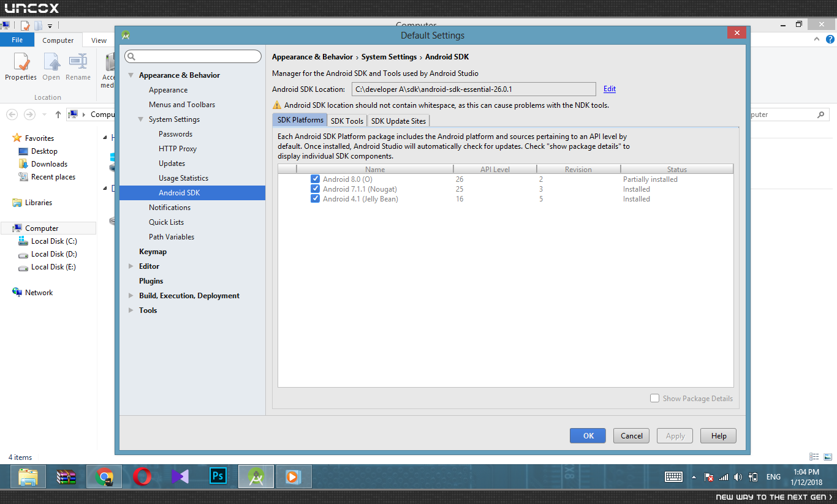The width and height of the screenshot is (837, 504).
Task: Expand the Editor settings section
Action: 131,266
